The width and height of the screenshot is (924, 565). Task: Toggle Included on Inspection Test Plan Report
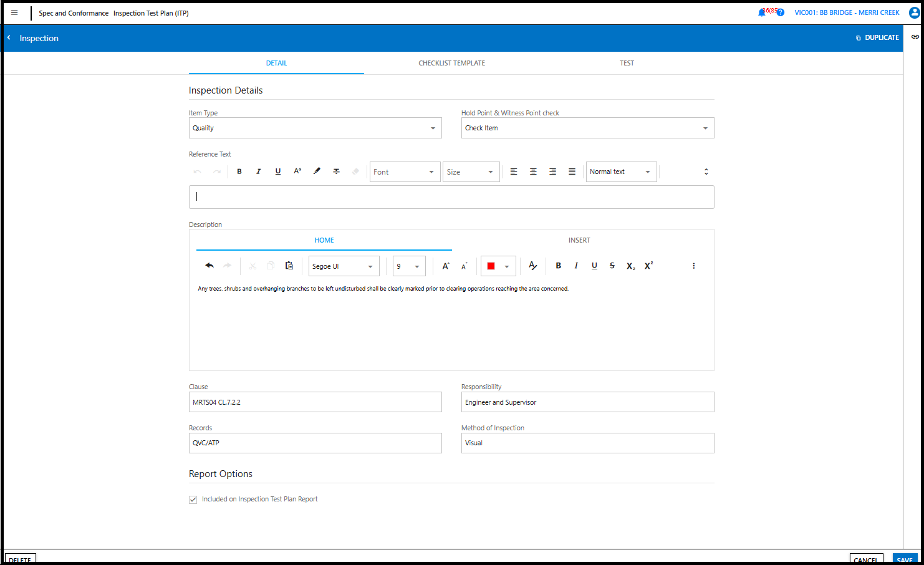[x=193, y=499]
